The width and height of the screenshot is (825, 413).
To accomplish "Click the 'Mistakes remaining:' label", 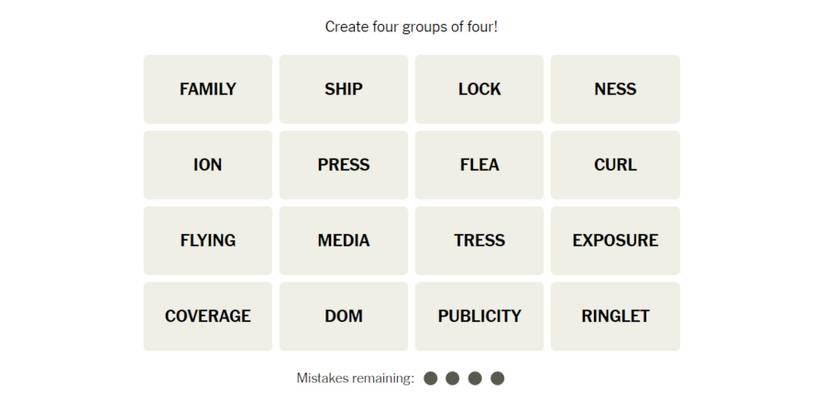I will point(355,378).
